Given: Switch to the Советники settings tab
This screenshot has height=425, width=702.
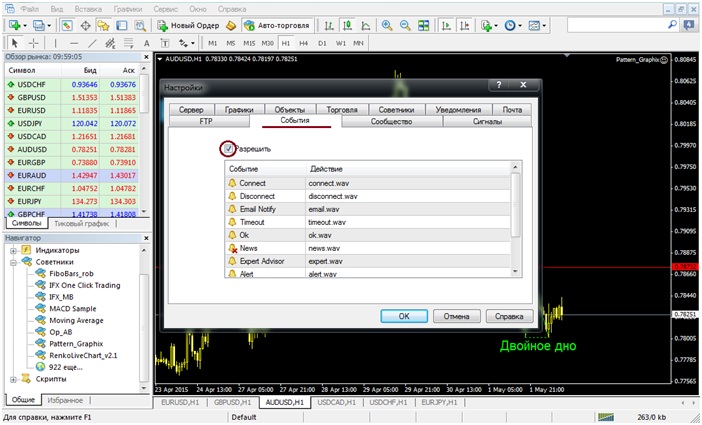Looking at the screenshot, I should click(x=397, y=109).
